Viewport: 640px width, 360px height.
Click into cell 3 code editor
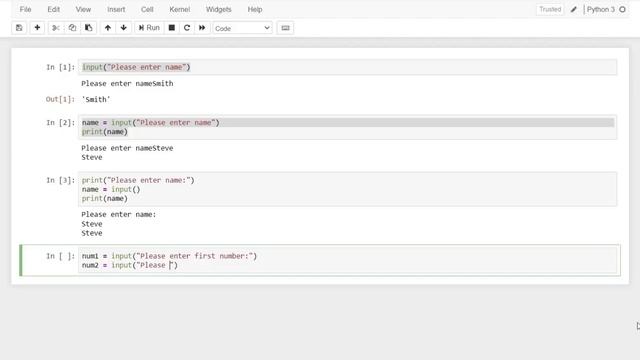[x=347, y=189]
